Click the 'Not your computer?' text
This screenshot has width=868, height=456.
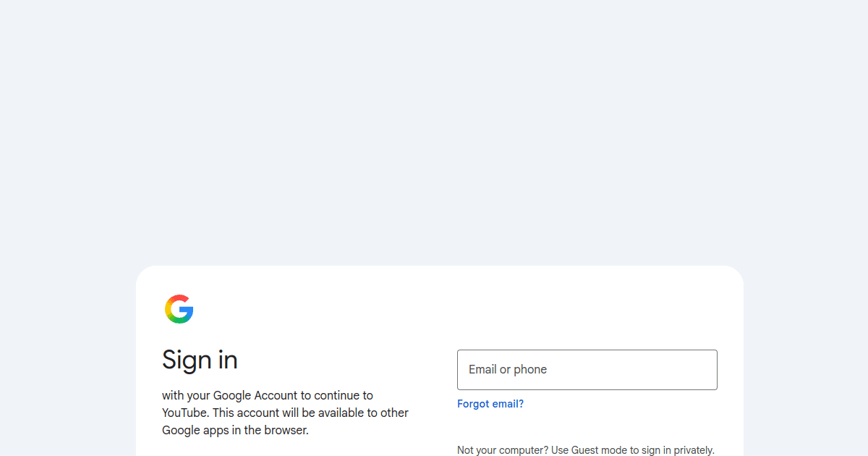(503, 450)
